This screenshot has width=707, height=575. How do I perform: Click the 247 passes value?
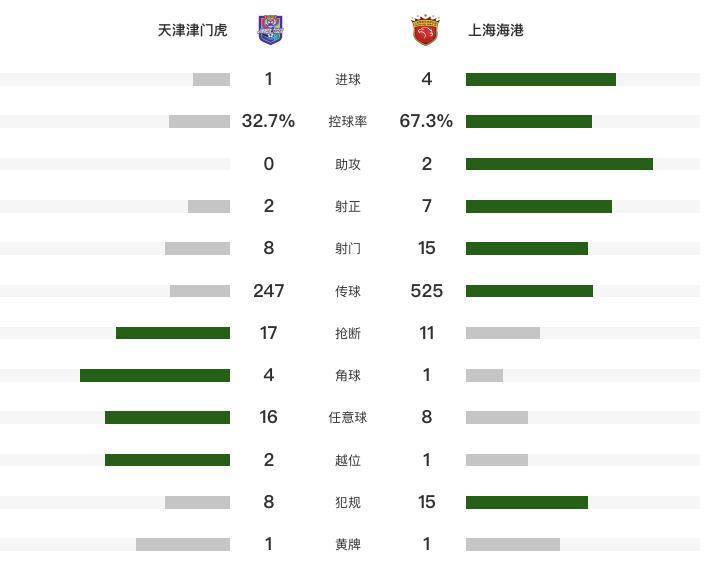pos(269,290)
